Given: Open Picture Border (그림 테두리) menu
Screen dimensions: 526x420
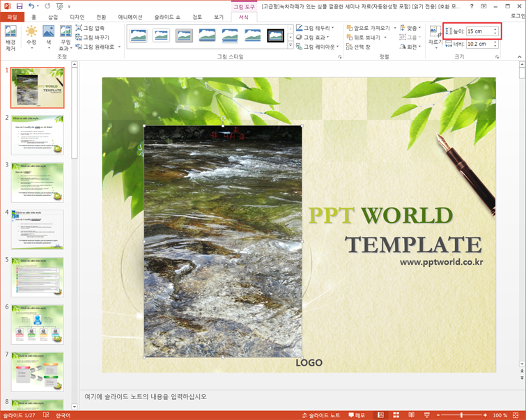Looking at the screenshot, I should pos(315,28).
